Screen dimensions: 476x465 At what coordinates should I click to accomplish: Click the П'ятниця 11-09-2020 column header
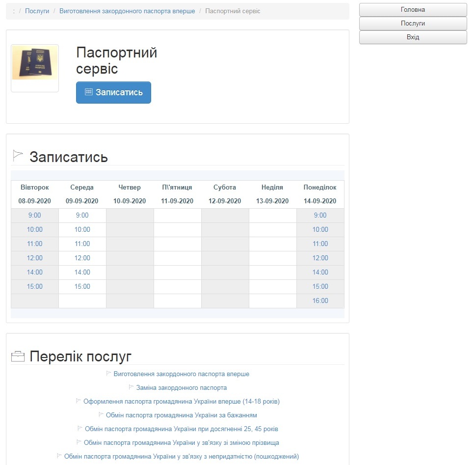(177, 194)
